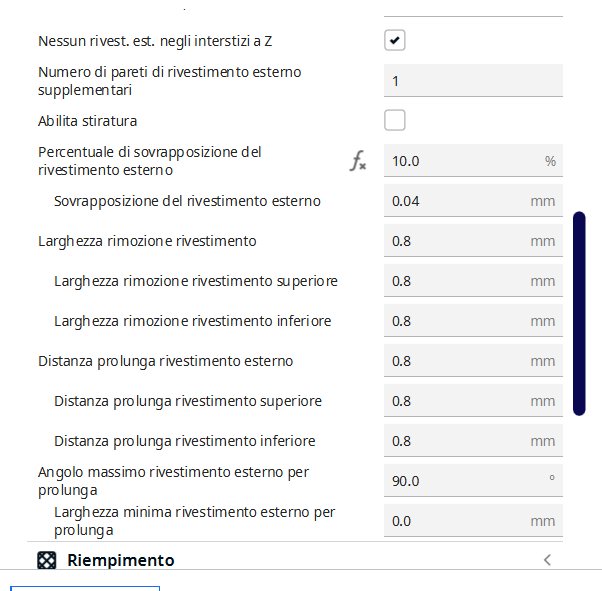Screen dimensions: 602x591
Task: Click the settings panel vertical scrollbar
Action: [x=579, y=313]
